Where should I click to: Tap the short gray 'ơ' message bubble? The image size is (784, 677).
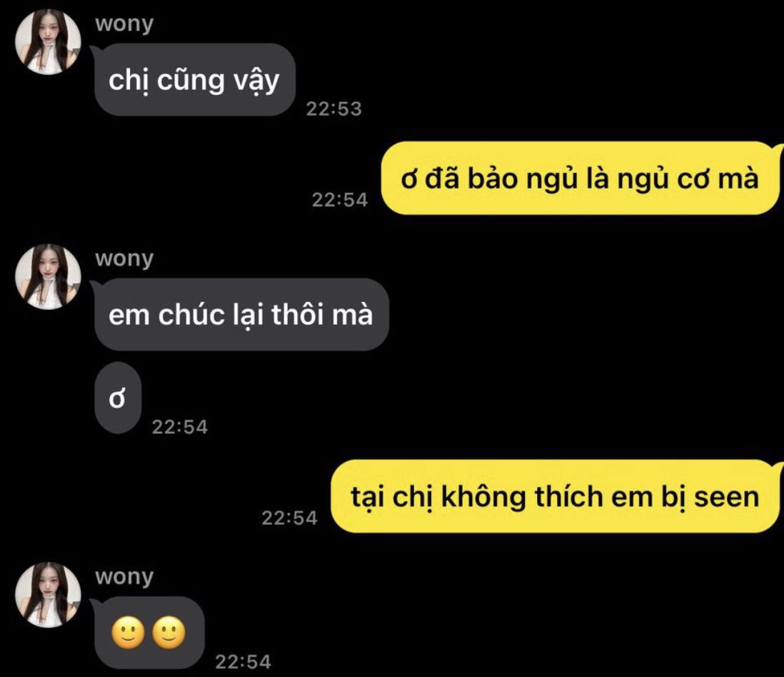coord(118,398)
